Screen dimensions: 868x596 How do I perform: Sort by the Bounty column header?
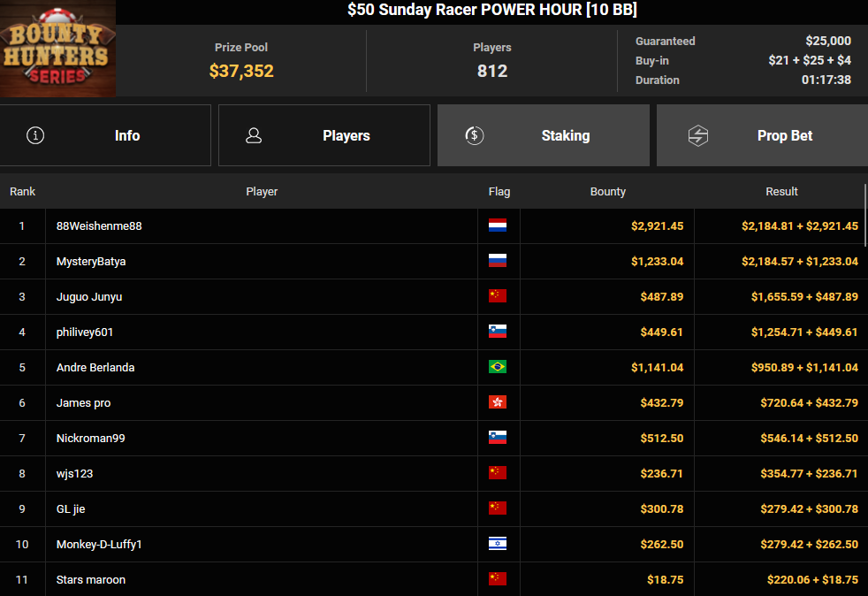coord(607,191)
